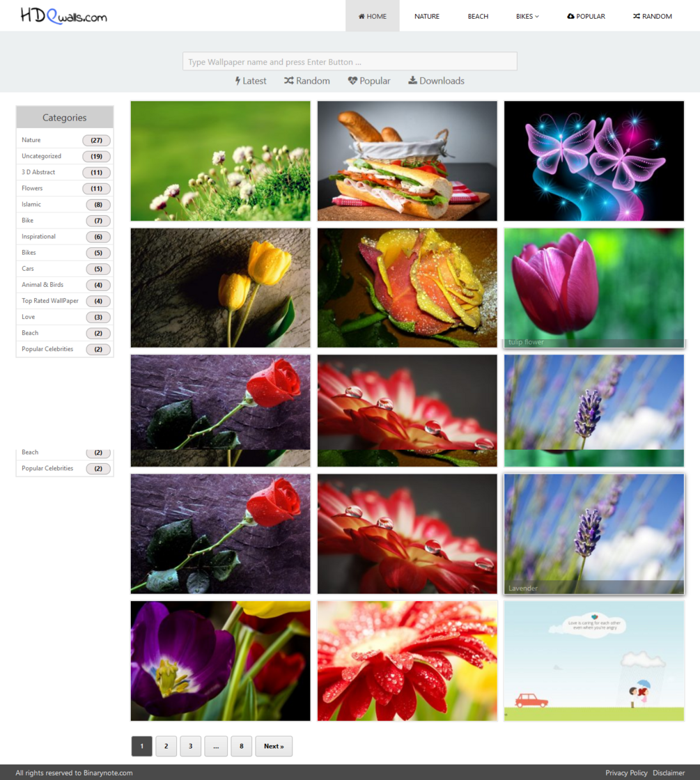Click the shuffle icon beside RANDOM in navbar

pos(637,17)
